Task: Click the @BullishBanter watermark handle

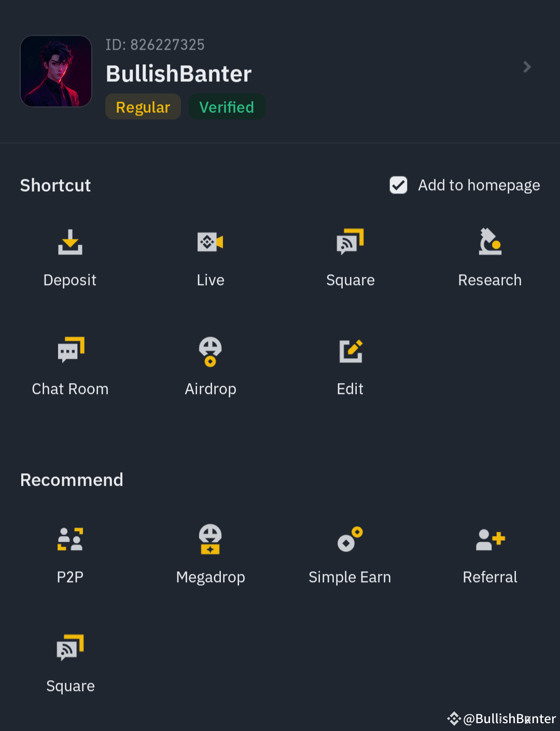Action: click(509, 719)
